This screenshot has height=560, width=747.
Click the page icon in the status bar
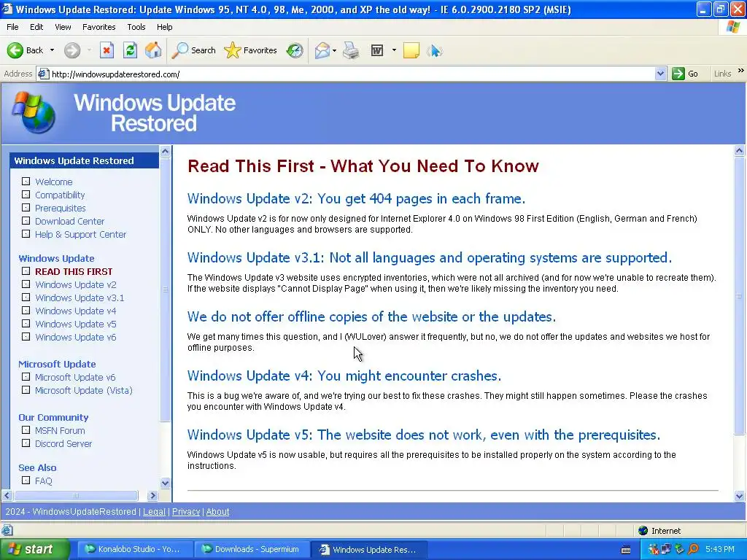coord(7,530)
